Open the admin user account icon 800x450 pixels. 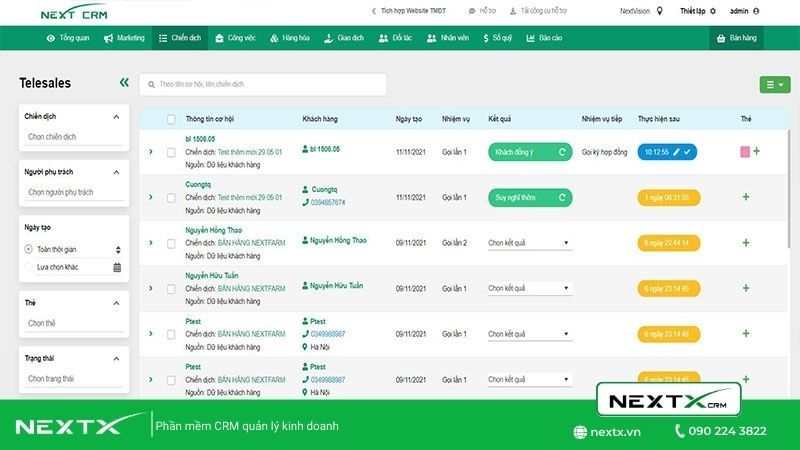(x=756, y=11)
